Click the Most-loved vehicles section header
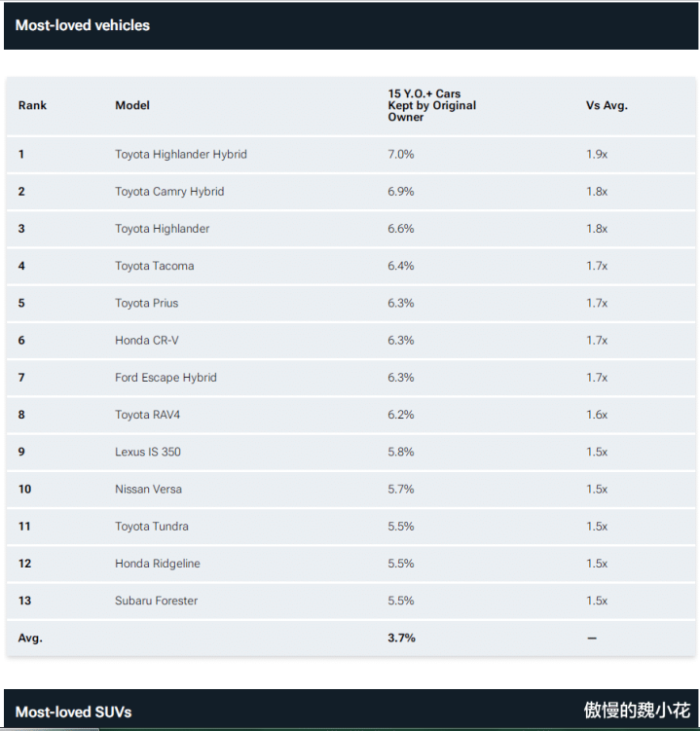This screenshot has width=700, height=731. pos(83,25)
